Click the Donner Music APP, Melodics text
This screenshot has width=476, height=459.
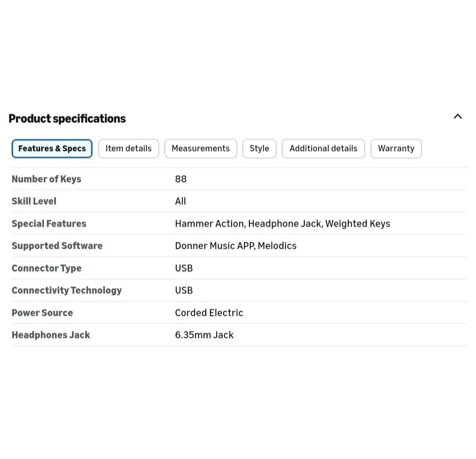(235, 246)
